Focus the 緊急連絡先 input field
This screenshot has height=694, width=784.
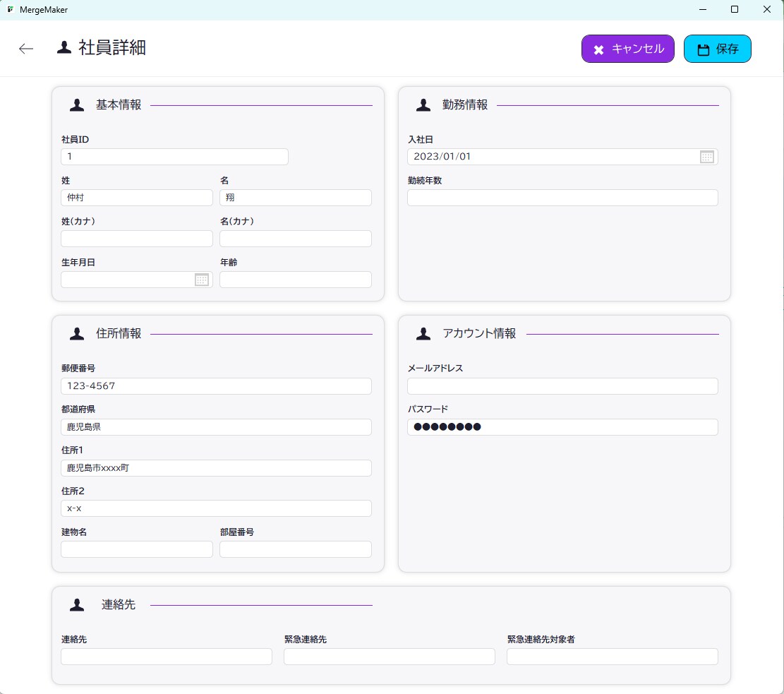point(390,657)
